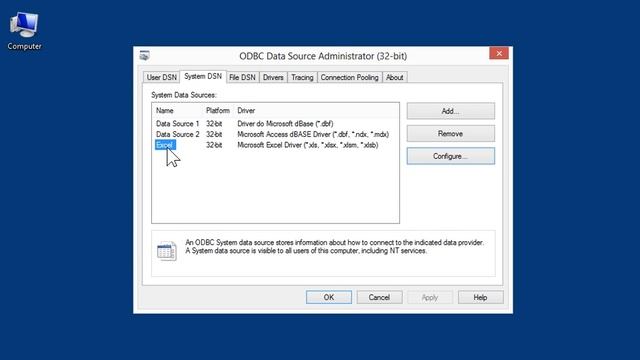
Task: Remove the selected data source
Action: tap(451, 133)
